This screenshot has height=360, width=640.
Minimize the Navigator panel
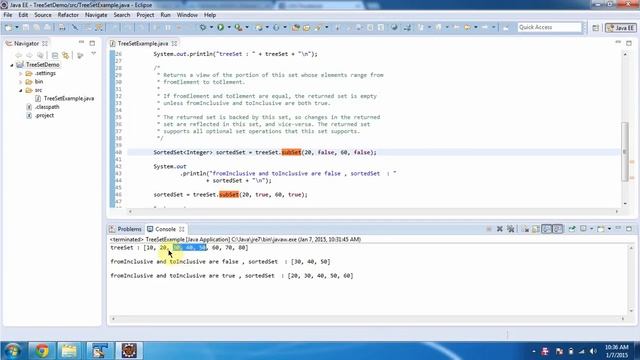pyautogui.click(x=81, y=42)
